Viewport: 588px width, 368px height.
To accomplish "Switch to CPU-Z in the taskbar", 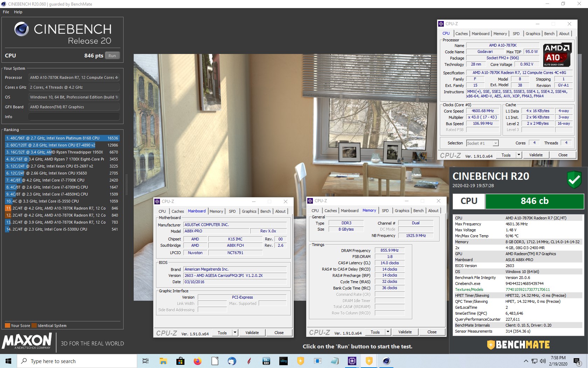I will [352, 361].
